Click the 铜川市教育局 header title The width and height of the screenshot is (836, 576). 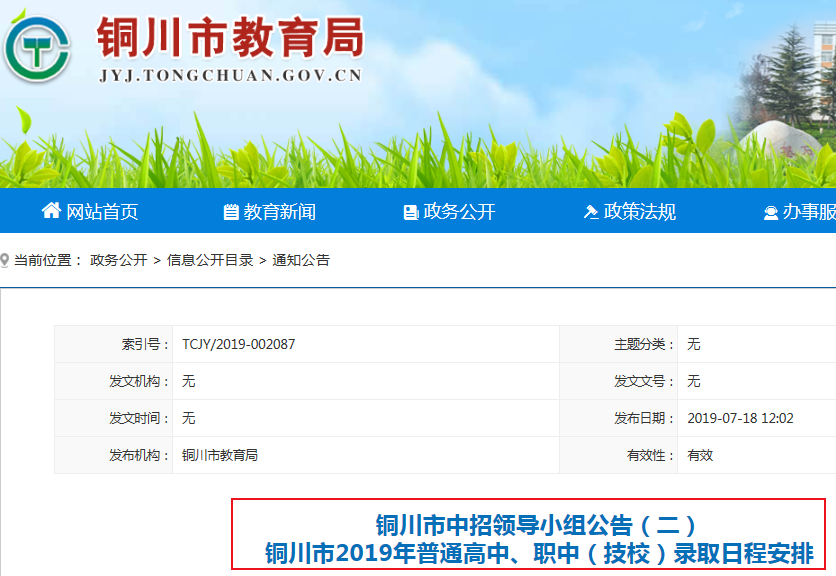pyautogui.click(x=230, y=37)
